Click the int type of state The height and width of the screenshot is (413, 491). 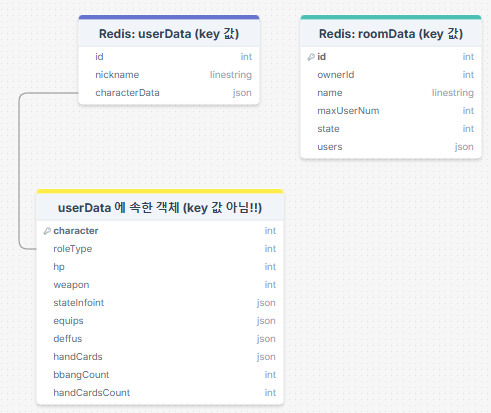(468, 129)
